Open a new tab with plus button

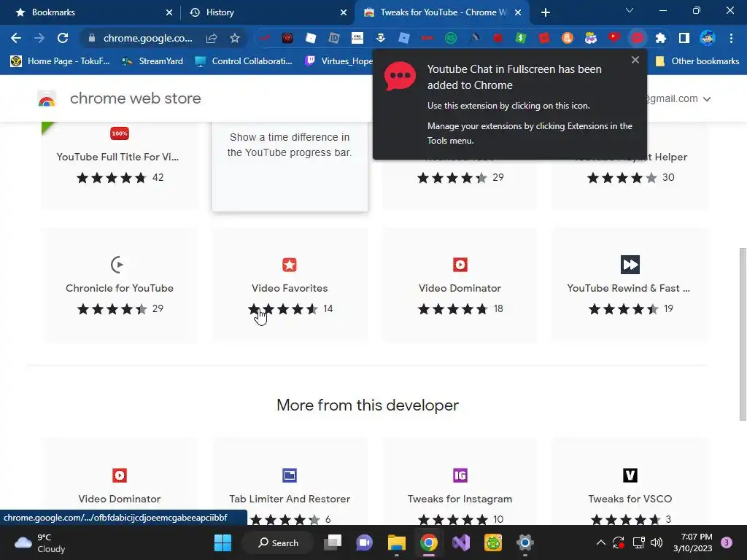546,12
